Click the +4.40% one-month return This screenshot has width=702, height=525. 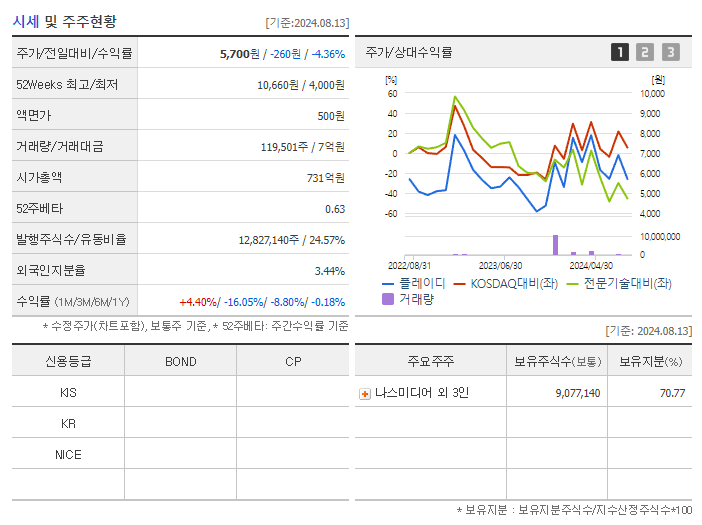[x=198, y=302]
